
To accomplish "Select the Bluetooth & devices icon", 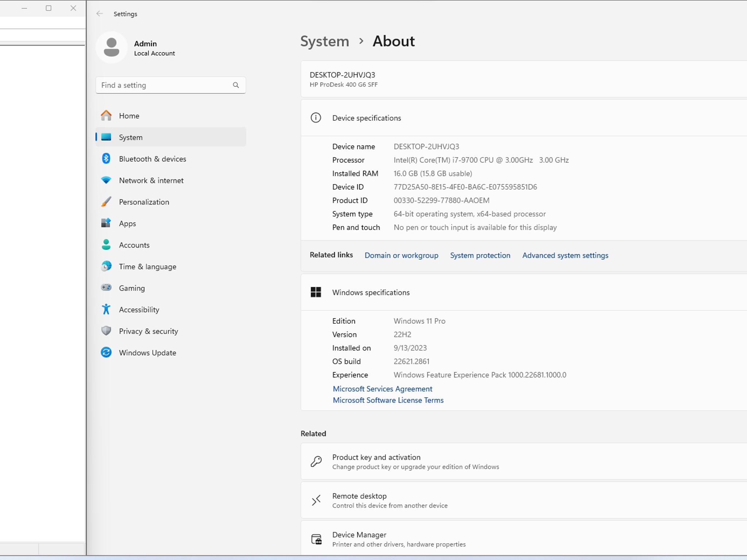I will (x=106, y=159).
